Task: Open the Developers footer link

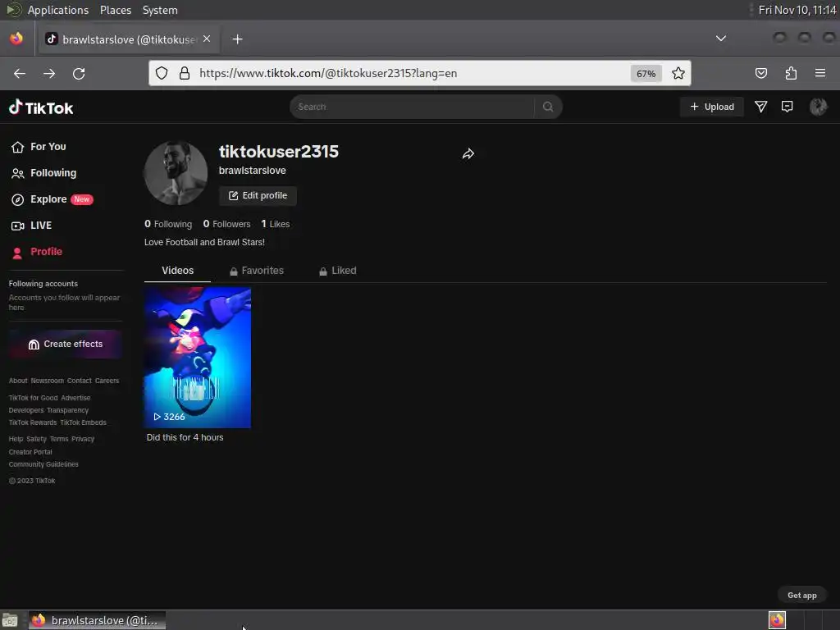Action: pyautogui.click(x=26, y=410)
